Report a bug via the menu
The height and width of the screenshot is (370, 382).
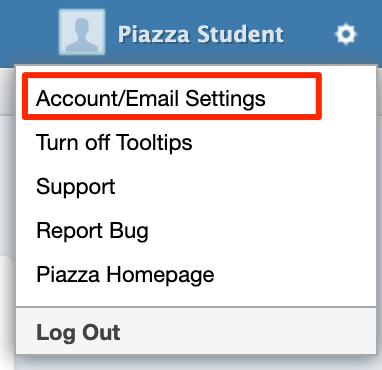tap(92, 231)
